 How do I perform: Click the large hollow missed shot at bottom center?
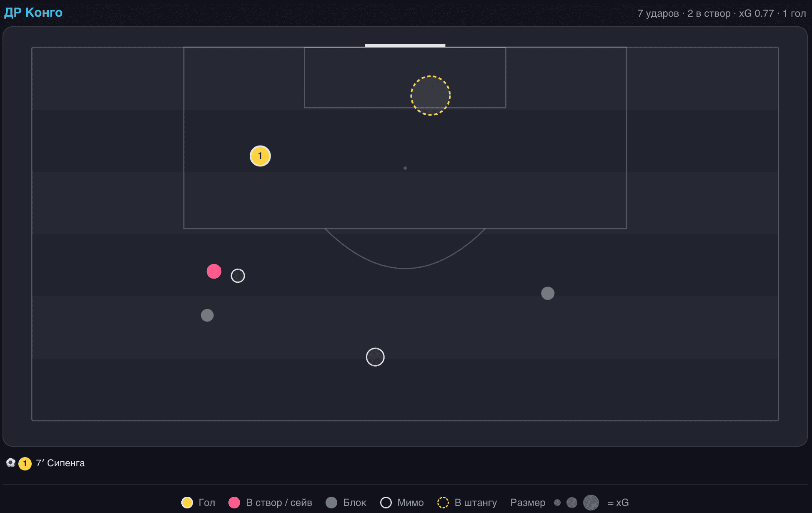375,357
